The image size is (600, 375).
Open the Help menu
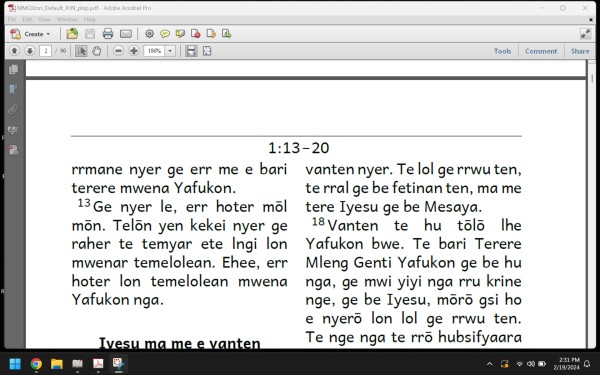pyautogui.click(x=90, y=20)
